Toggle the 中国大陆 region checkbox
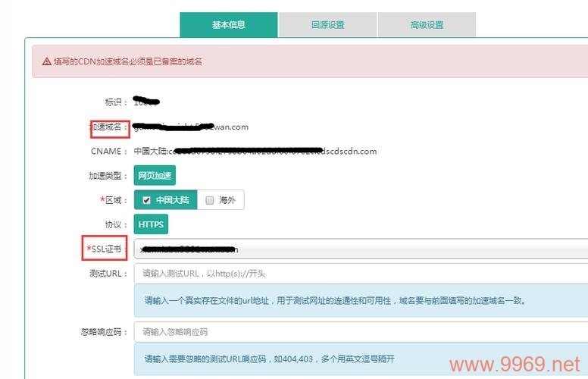The image size is (588, 379). [147, 200]
